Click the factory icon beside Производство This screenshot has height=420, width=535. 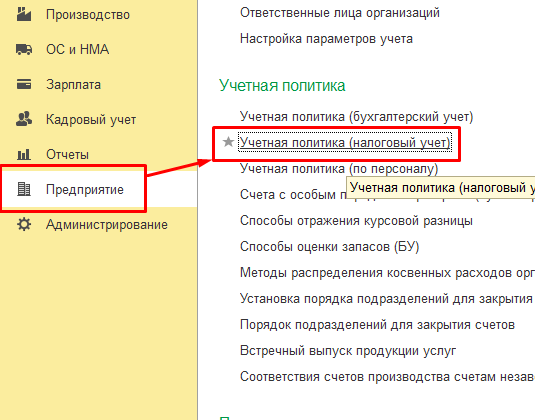click(x=24, y=15)
